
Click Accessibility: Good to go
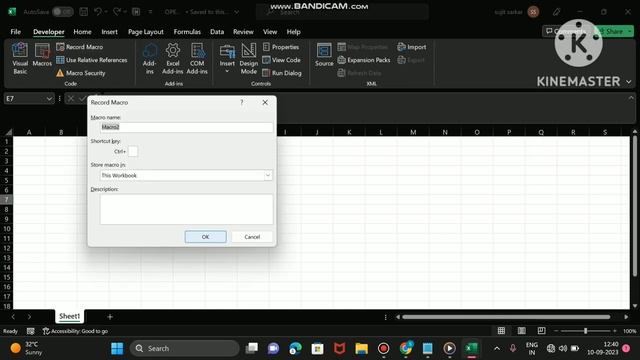coord(76,331)
